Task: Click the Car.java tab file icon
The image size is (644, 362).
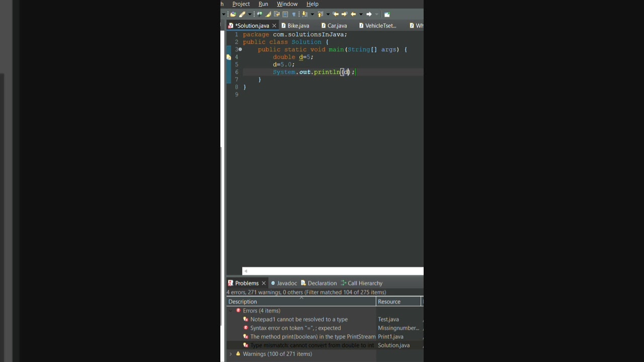Action: click(x=324, y=26)
